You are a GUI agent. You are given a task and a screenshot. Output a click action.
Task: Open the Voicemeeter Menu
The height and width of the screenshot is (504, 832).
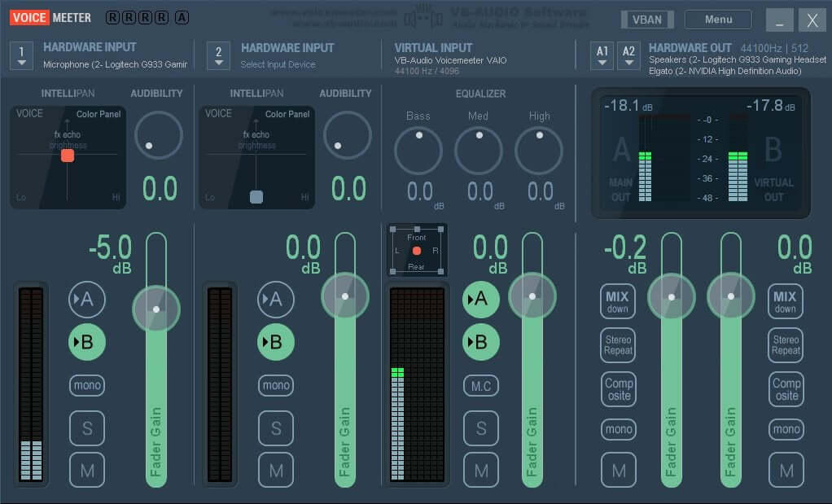719,20
